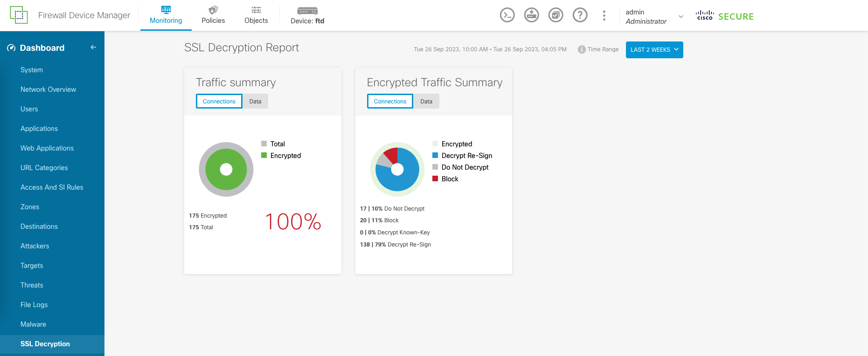The image size is (868, 356).
Task: Switch Traffic summary to Data view
Action: [x=255, y=102]
